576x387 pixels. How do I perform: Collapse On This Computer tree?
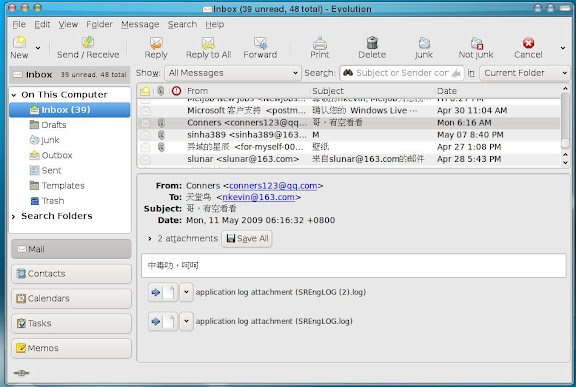click(x=14, y=95)
